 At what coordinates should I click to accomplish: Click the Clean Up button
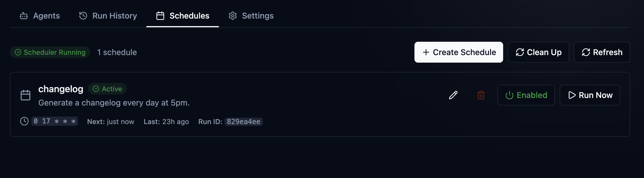tap(538, 52)
